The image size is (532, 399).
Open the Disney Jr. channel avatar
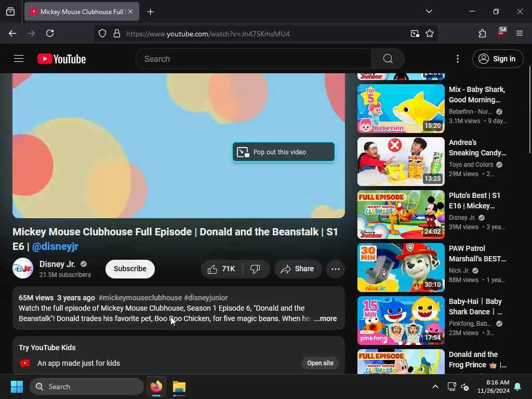(23, 269)
